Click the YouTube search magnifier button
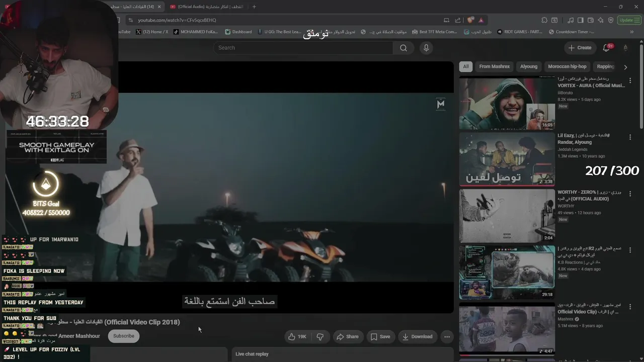Screen dimensions: 644x362 pyautogui.click(x=404, y=48)
